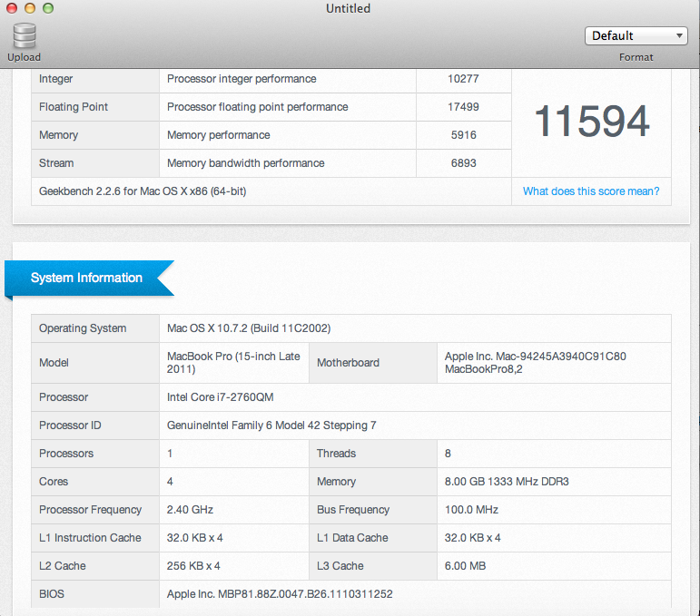Click the L1 Data Cache label
The height and width of the screenshot is (616, 700).
pos(352,538)
